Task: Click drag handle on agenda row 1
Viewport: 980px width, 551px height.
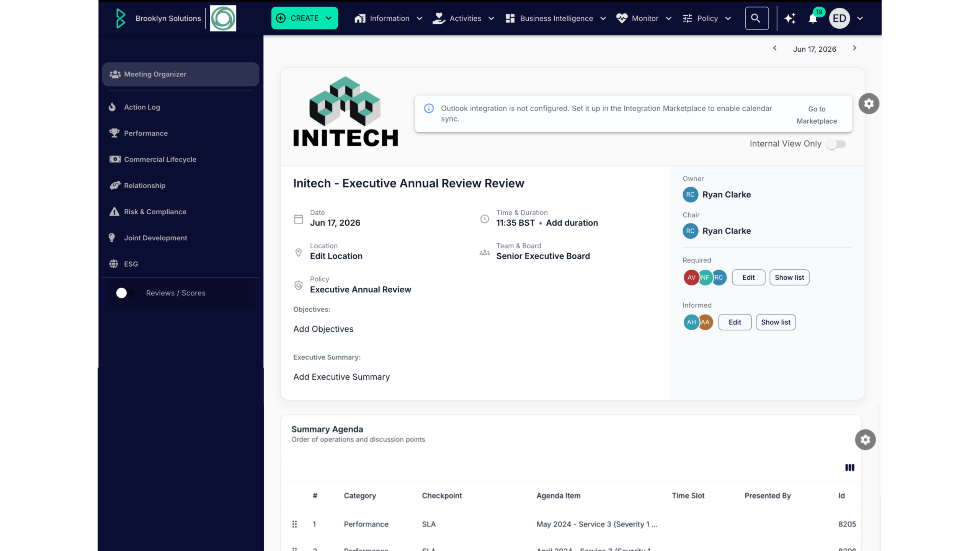Action: click(294, 524)
